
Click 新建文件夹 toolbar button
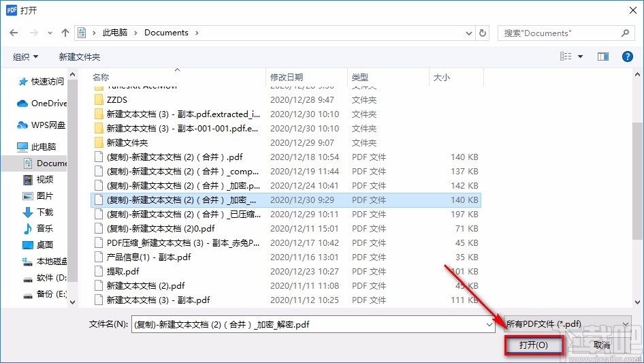click(79, 57)
